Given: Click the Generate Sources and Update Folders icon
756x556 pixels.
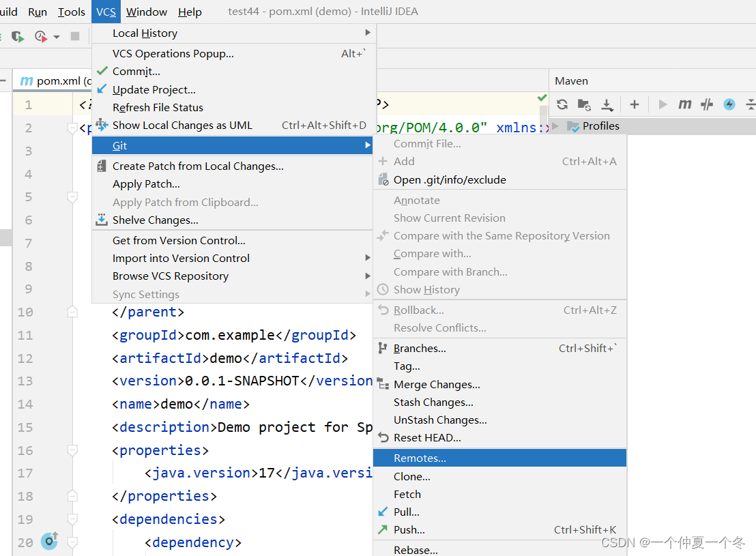Looking at the screenshot, I should tap(584, 104).
